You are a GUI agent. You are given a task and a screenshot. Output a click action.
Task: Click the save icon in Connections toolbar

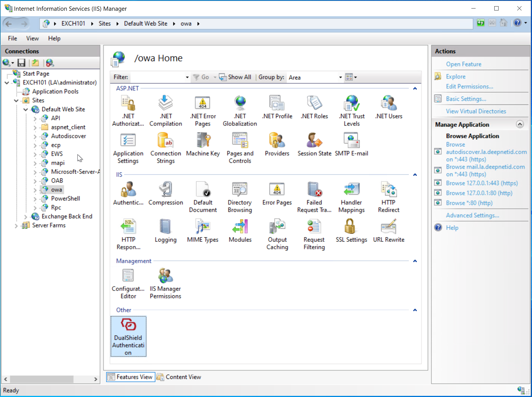(21, 63)
